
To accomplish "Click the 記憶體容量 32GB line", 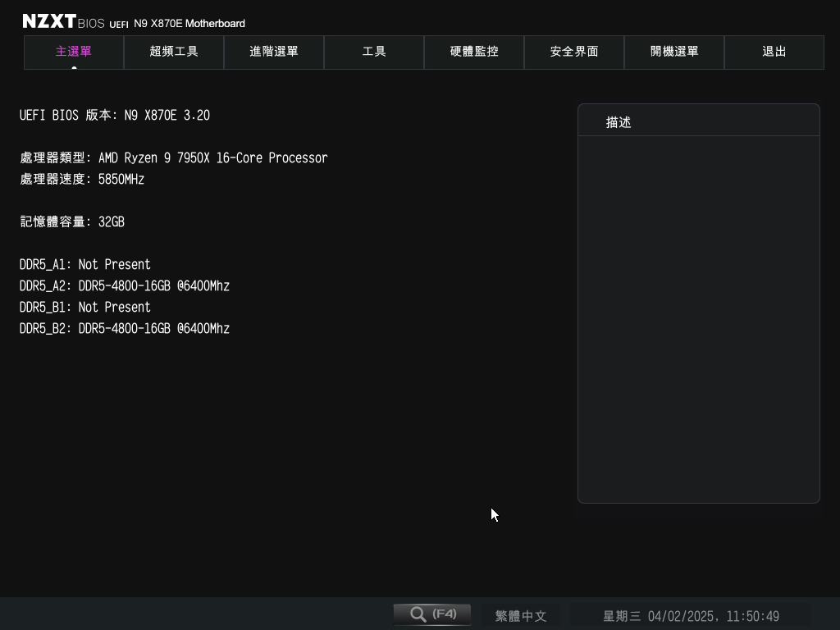I will [72, 221].
